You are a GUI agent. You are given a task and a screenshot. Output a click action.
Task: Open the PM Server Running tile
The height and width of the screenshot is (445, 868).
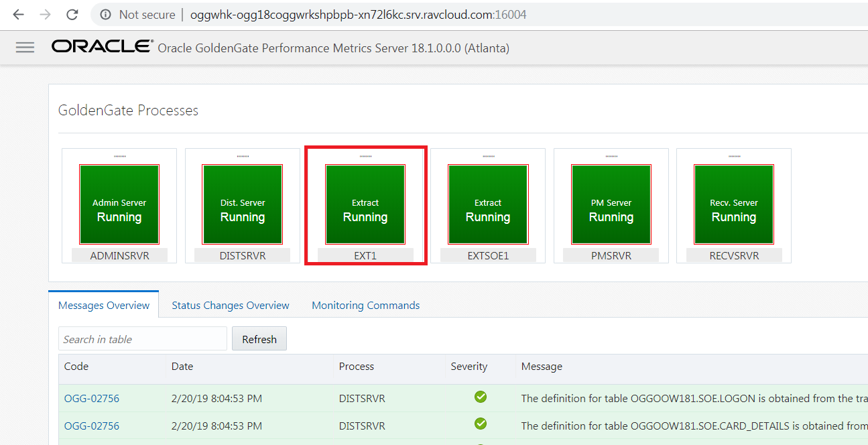(x=611, y=205)
